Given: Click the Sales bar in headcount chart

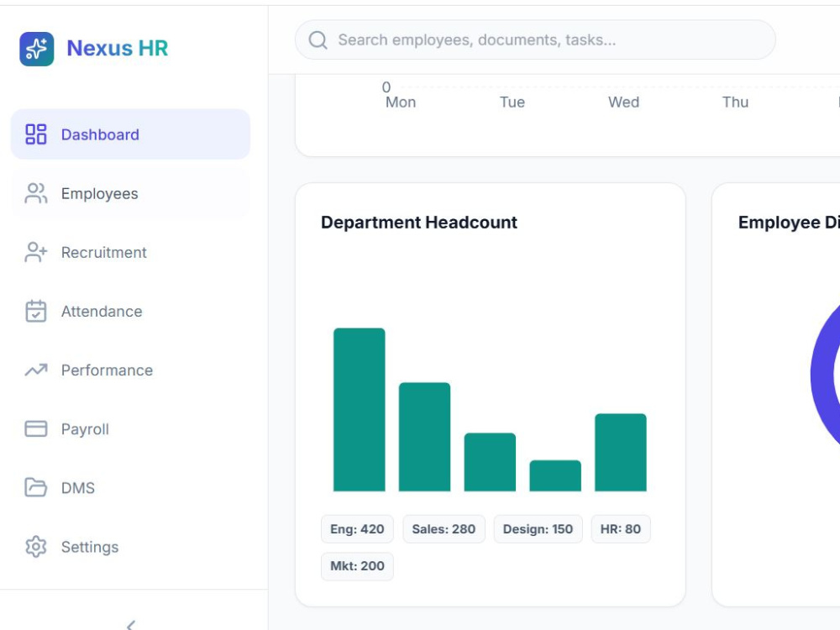Looking at the screenshot, I should coord(424,437).
